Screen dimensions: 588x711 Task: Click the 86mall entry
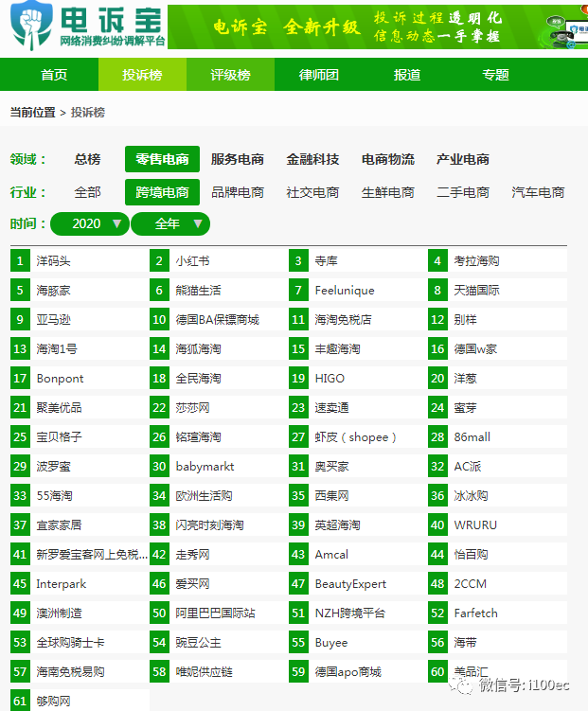[497, 437]
